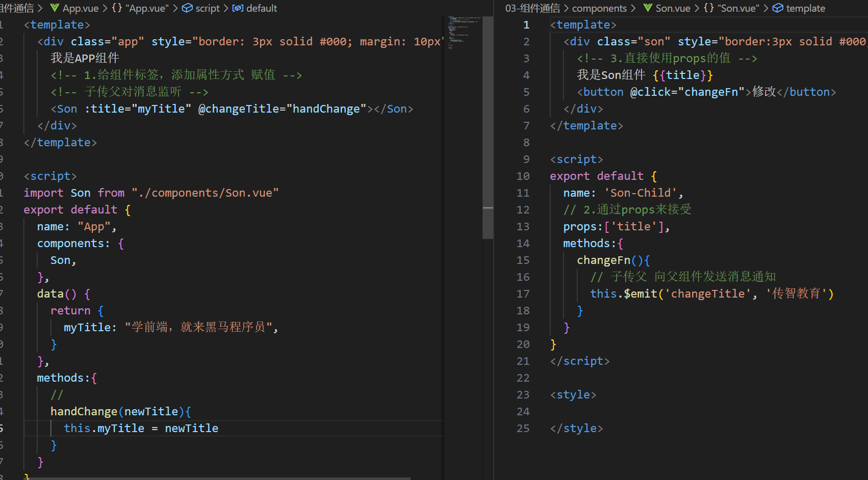The width and height of the screenshot is (868, 480).
Task: Click "name: 'Son-Child'," line in Son.vue
Action: point(623,193)
